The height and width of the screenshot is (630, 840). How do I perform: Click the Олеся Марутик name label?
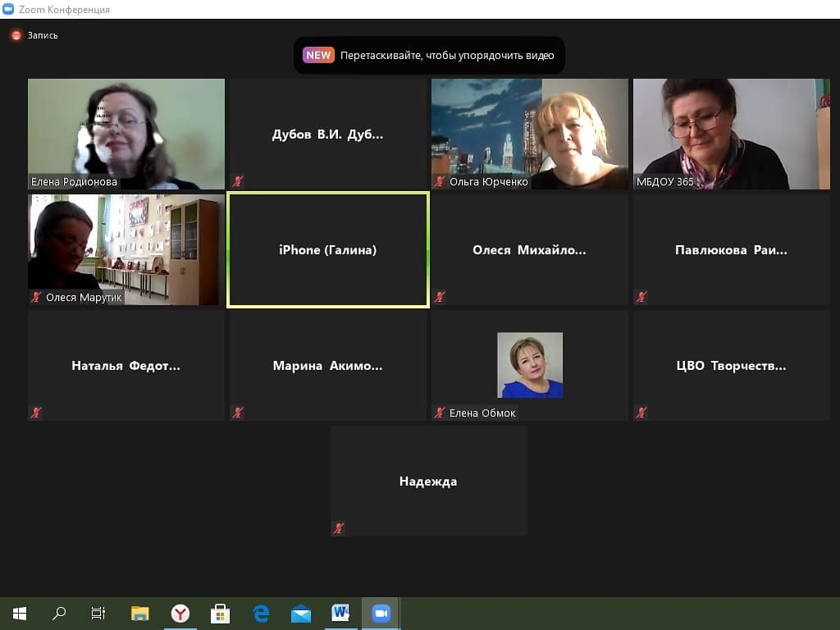(84, 297)
